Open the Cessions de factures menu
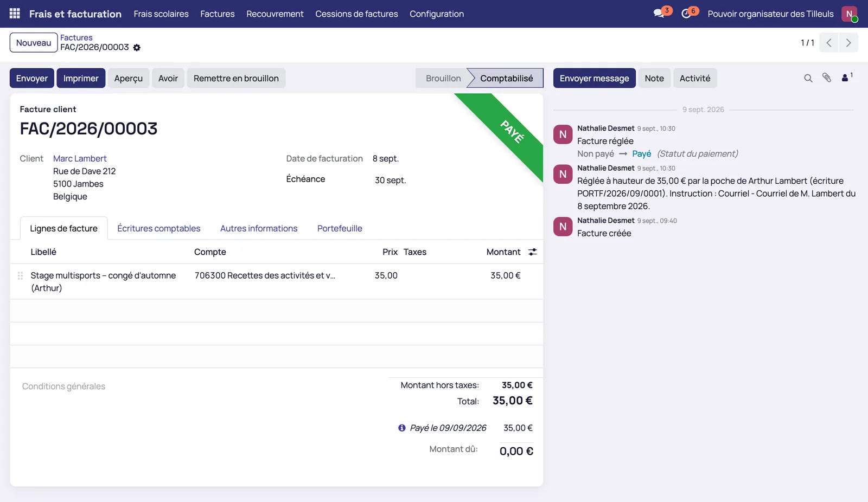 (x=356, y=14)
